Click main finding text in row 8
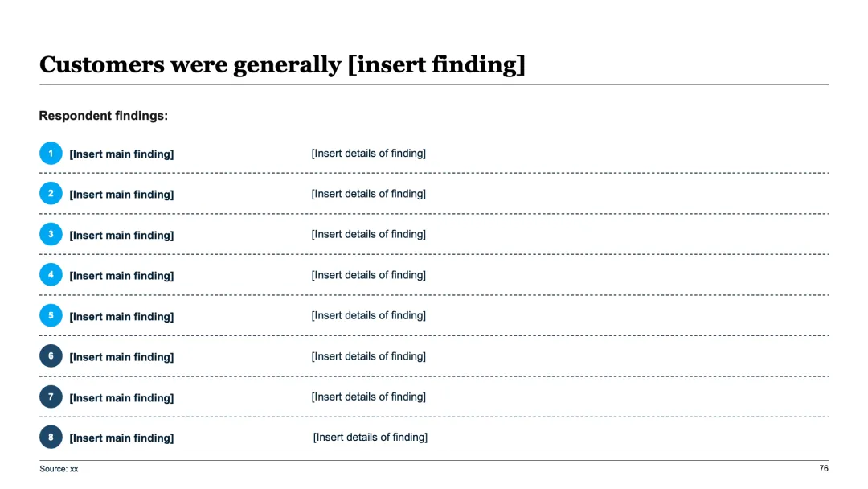Screen dimensions: 868x489 (x=121, y=438)
